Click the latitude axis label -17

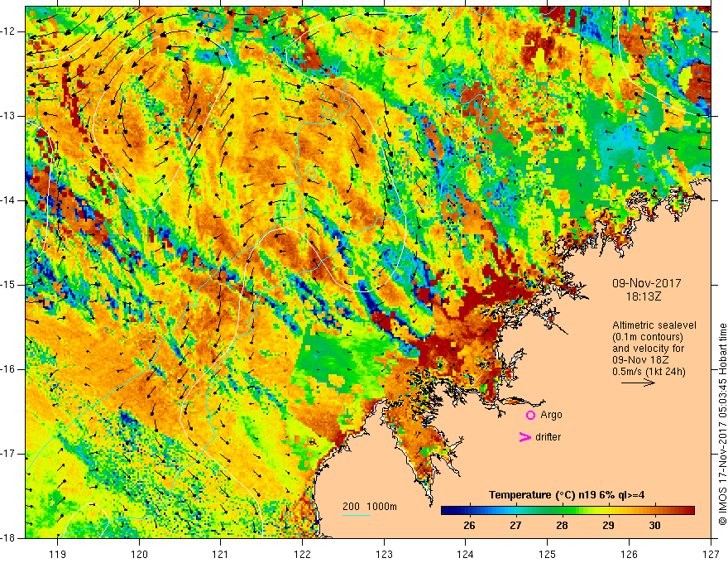[x=8, y=454]
